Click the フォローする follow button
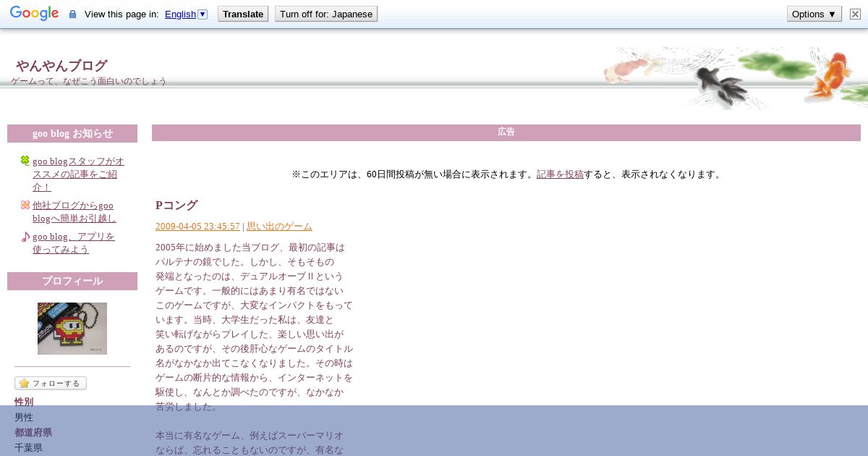Image resolution: width=868 pixels, height=456 pixels. (x=51, y=384)
